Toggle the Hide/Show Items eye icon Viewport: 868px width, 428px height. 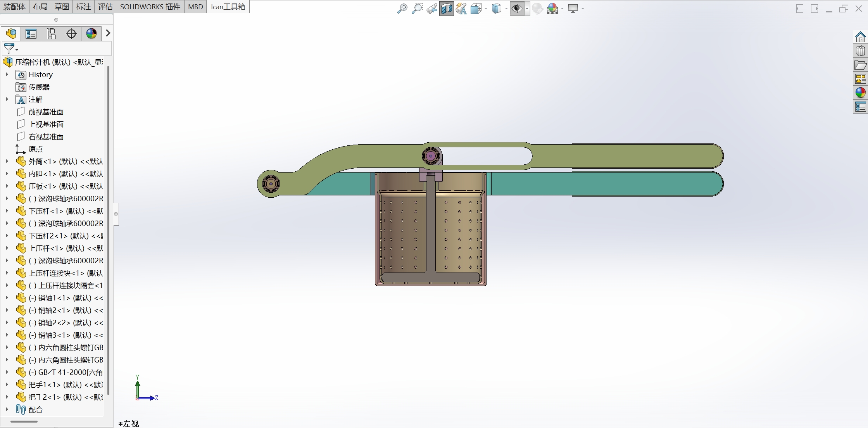click(517, 9)
